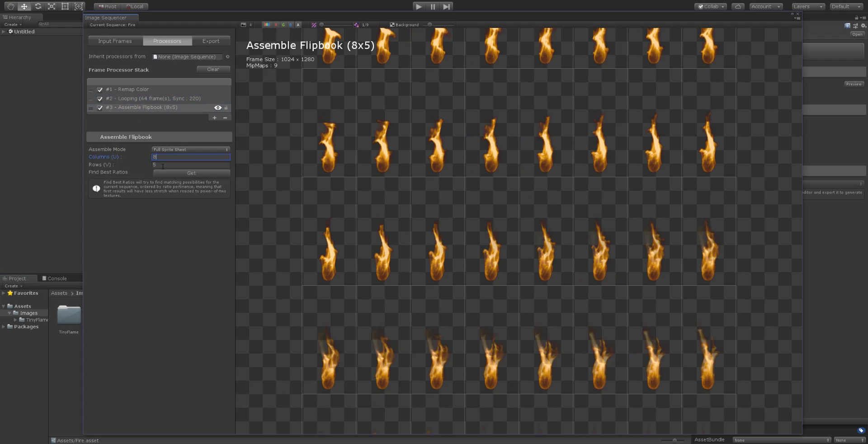Toggle the Red channel display
The image size is (868, 444).
[276, 25]
